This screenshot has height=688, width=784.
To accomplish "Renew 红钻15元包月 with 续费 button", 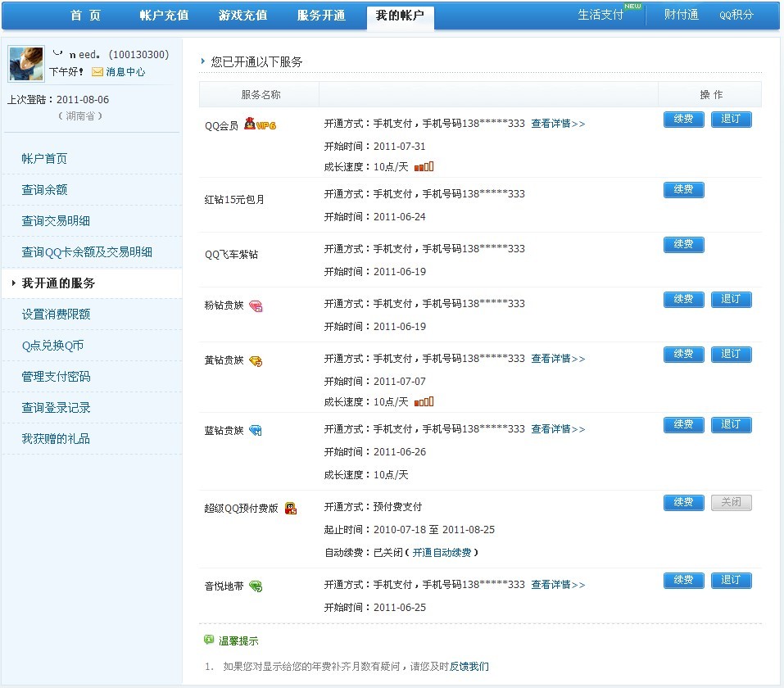I will (x=683, y=189).
